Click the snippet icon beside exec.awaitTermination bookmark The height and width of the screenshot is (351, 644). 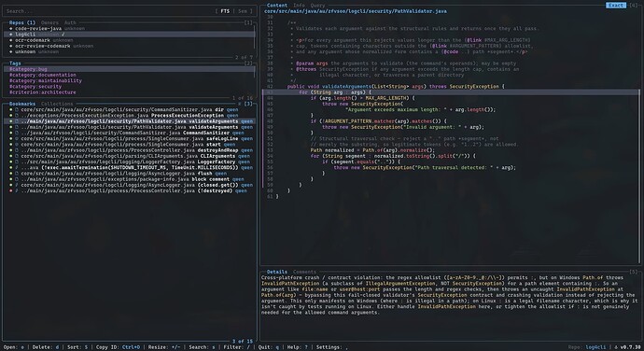point(17,168)
